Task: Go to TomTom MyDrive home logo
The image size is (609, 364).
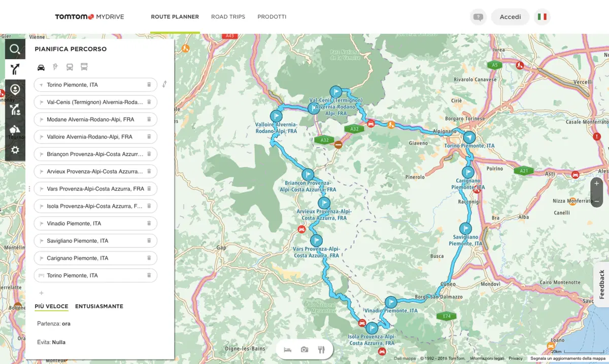Action: pos(89,17)
